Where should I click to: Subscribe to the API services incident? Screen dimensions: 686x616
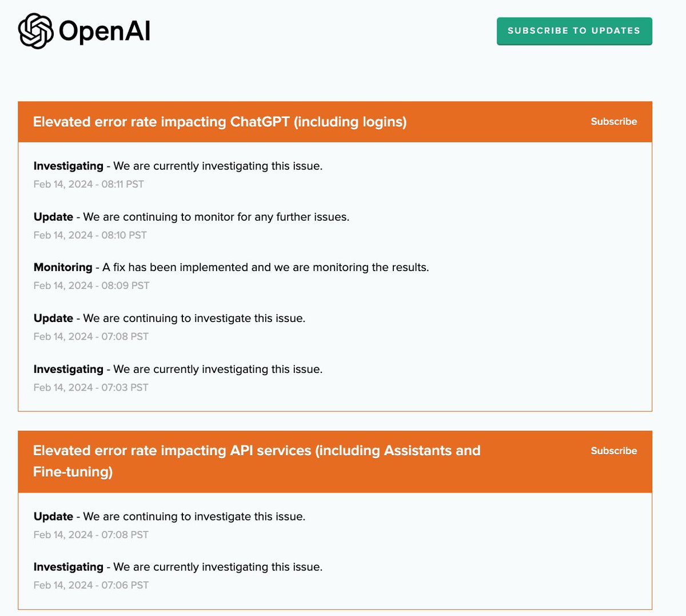click(613, 451)
